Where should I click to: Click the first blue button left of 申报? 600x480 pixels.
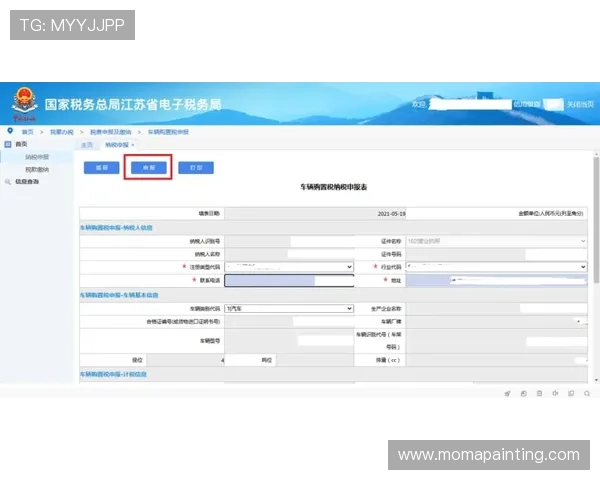point(101,168)
